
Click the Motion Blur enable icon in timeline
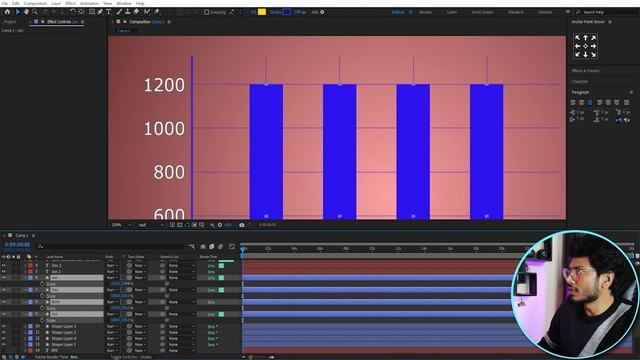[x=220, y=247]
